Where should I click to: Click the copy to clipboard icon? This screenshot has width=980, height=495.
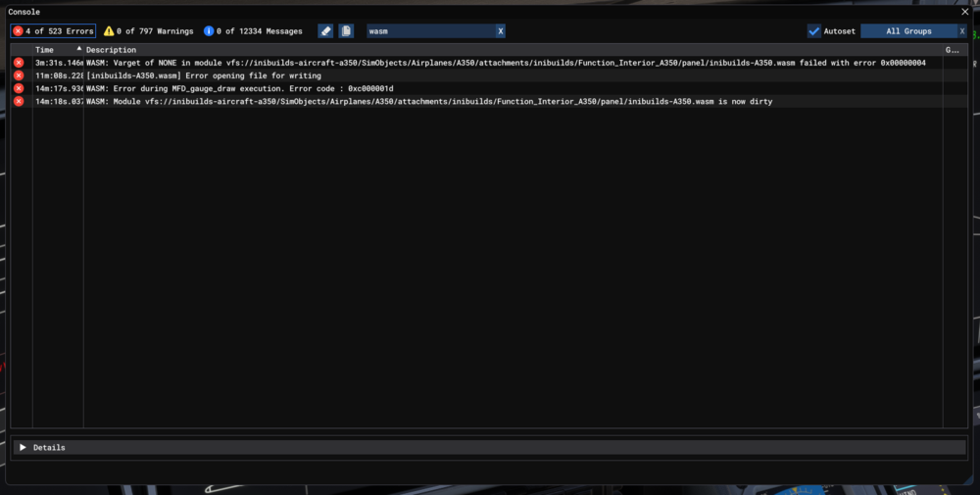point(346,31)
